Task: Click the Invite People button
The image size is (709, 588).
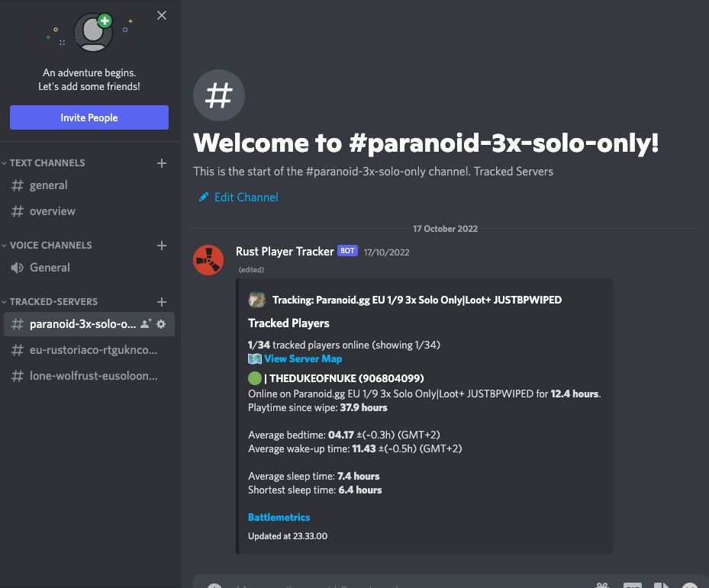Action: 89,117
